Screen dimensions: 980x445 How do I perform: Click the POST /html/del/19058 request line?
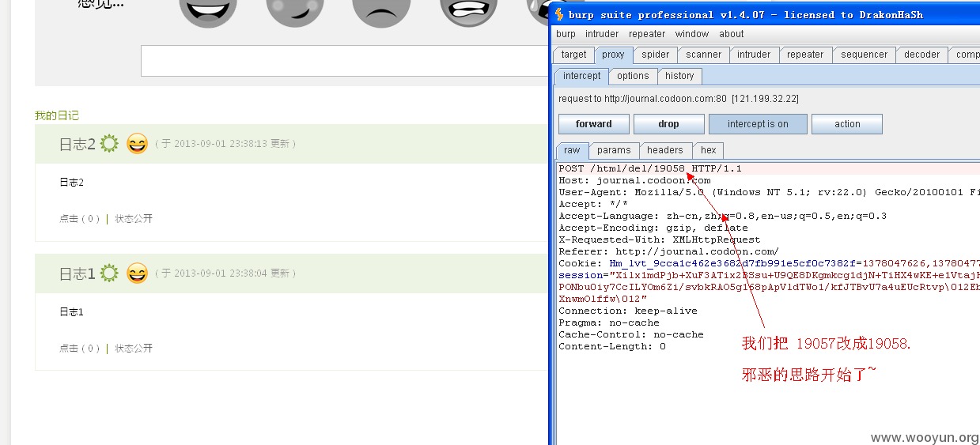650,168
